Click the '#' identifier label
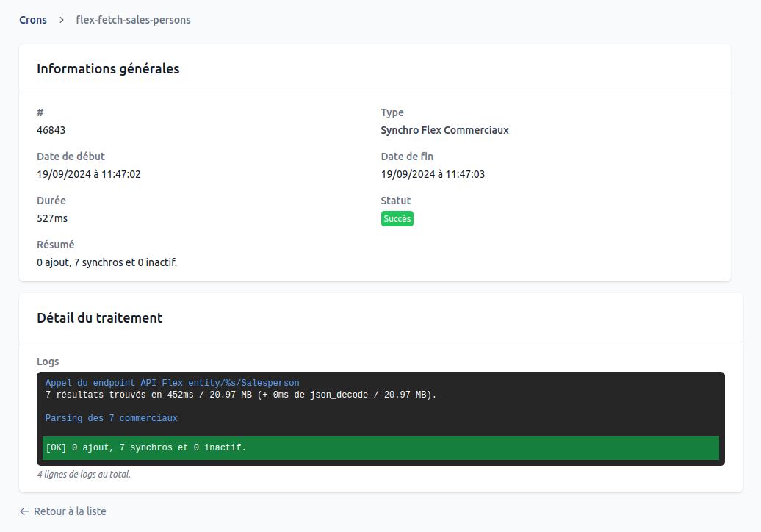 tap(40, 112)
